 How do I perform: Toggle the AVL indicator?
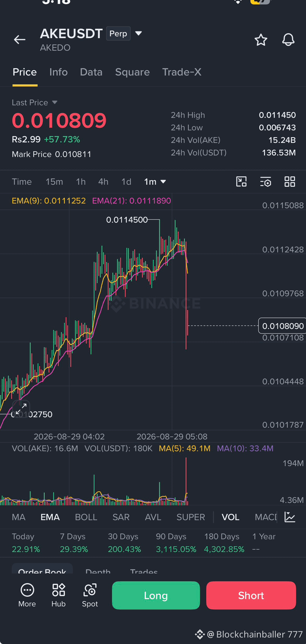153,517
